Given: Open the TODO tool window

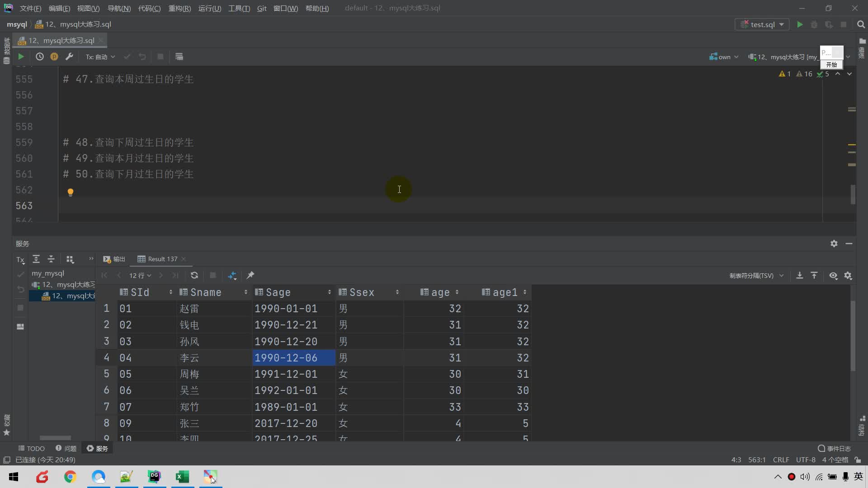Looking at the screenshot, I should point(31,448).
